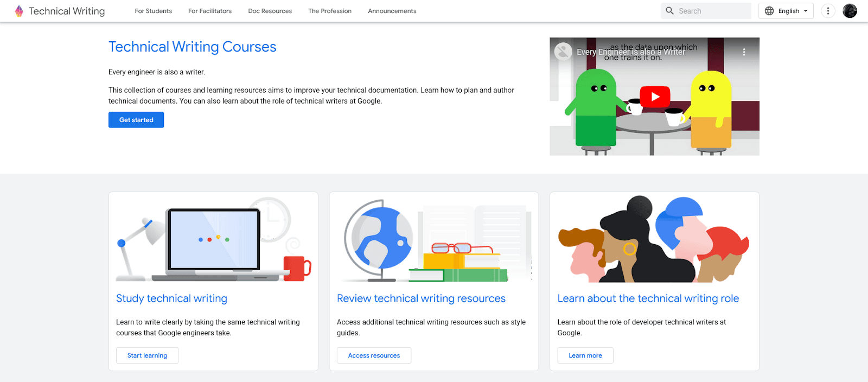The height and width of the screenshot is (382, 868).
Task: Focus the Search input field
Action: click(712, 11)
